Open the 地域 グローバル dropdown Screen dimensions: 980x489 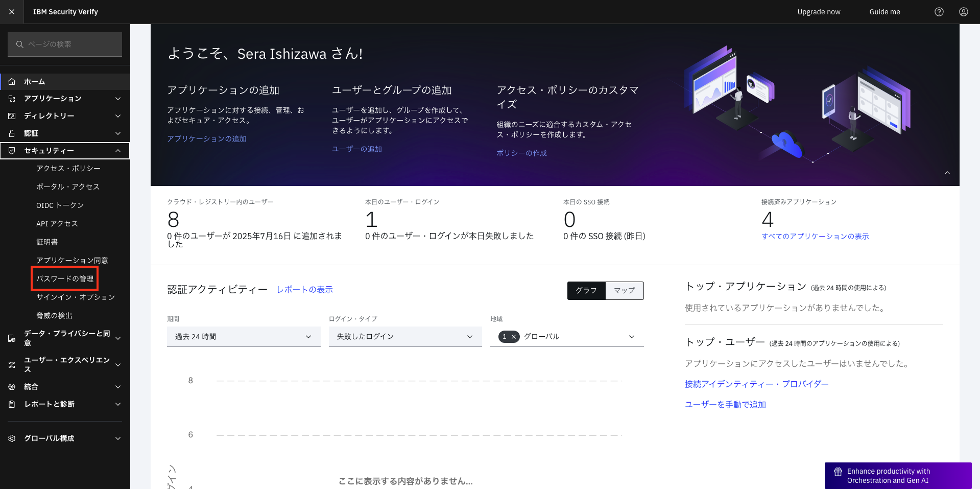coord(567,337)
